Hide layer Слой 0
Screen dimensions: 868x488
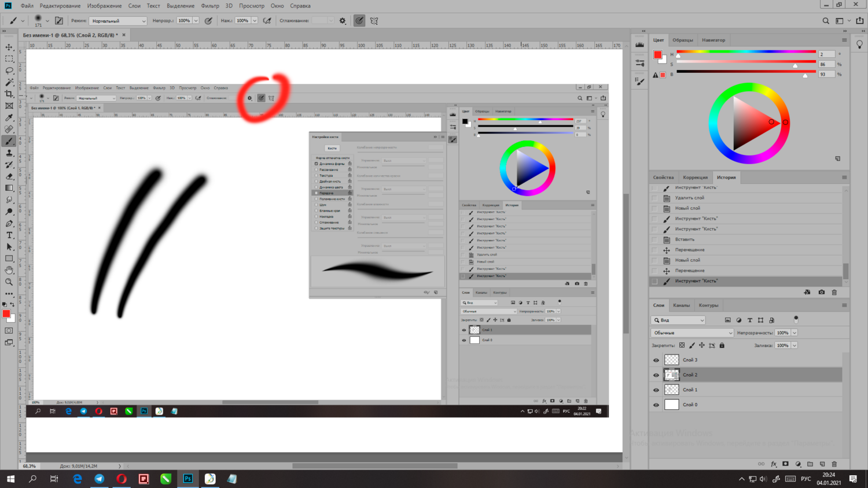point(656,405)
